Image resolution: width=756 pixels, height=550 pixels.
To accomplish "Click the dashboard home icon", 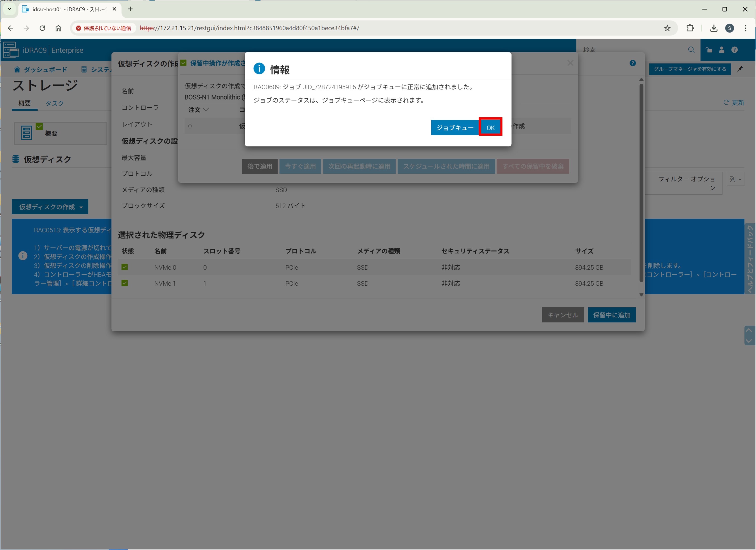I will [17, 69].
